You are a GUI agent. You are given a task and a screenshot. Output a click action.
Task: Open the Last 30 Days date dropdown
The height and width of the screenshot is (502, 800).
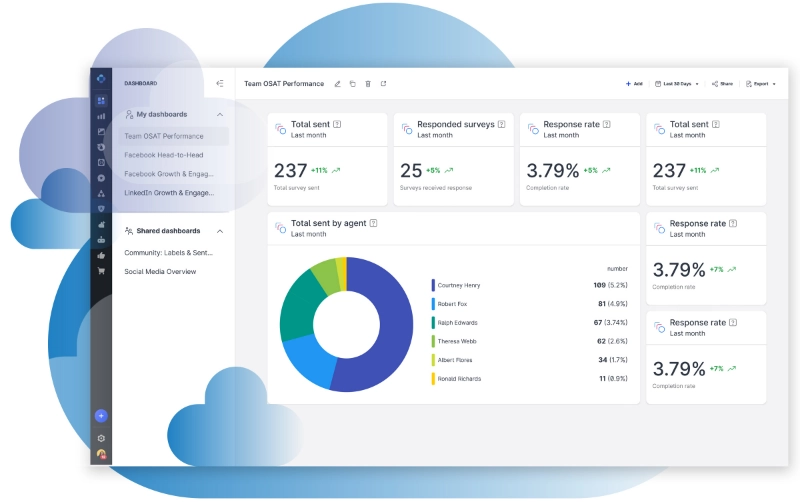[x=677, y=84]
